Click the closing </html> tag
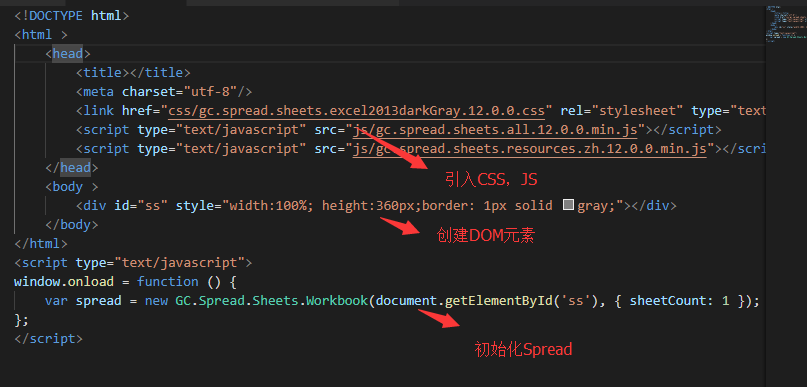807x387 pixels. pos(41,243)
